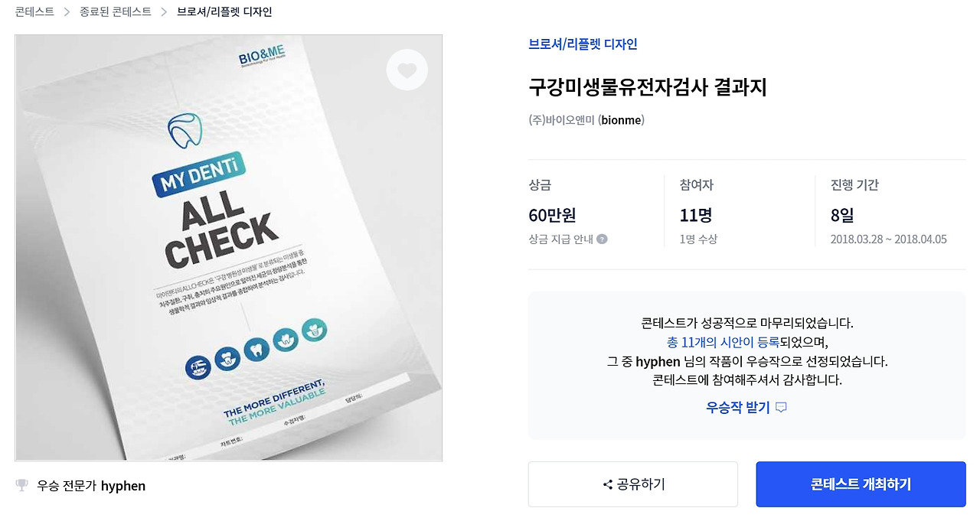Click the share icon in 공유하기 button
The height and width of the screenshot is (521, 980).
pyautogui.click(x=608, y=484)
